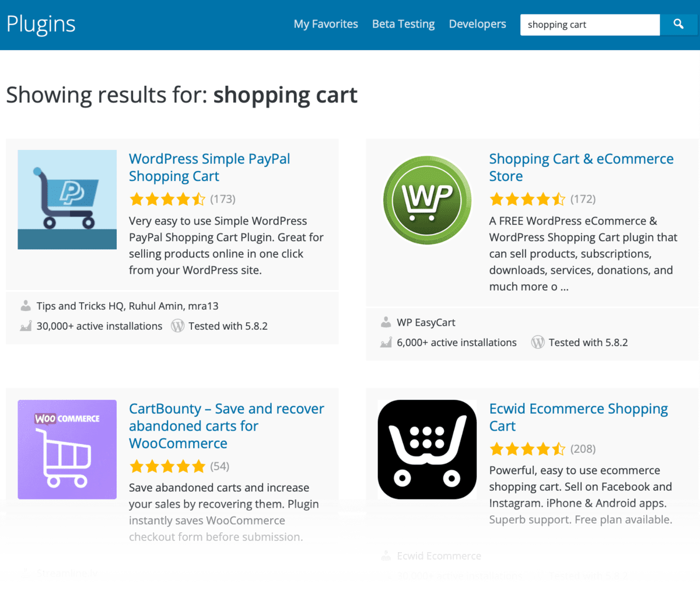The height and width of the screenshot is (590, 700).
Task: Open the black Ecwid cart plugin icon
Action: tap(426, 449)
